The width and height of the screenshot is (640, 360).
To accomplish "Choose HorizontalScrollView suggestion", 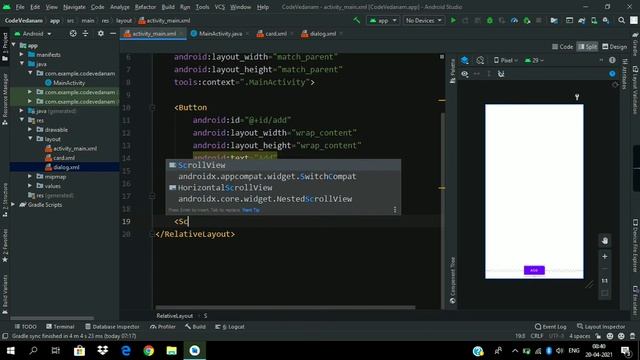I will pos(283,187).
